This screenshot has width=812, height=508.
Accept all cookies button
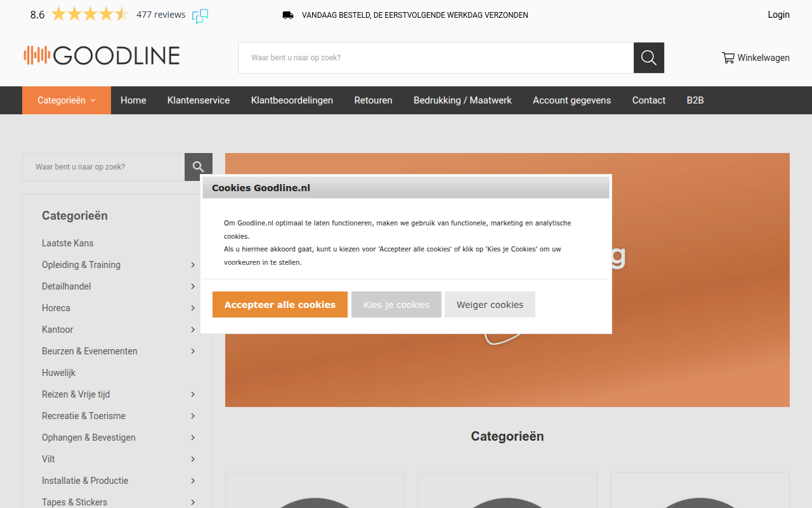pyautogui.click(x=280, y=305)
